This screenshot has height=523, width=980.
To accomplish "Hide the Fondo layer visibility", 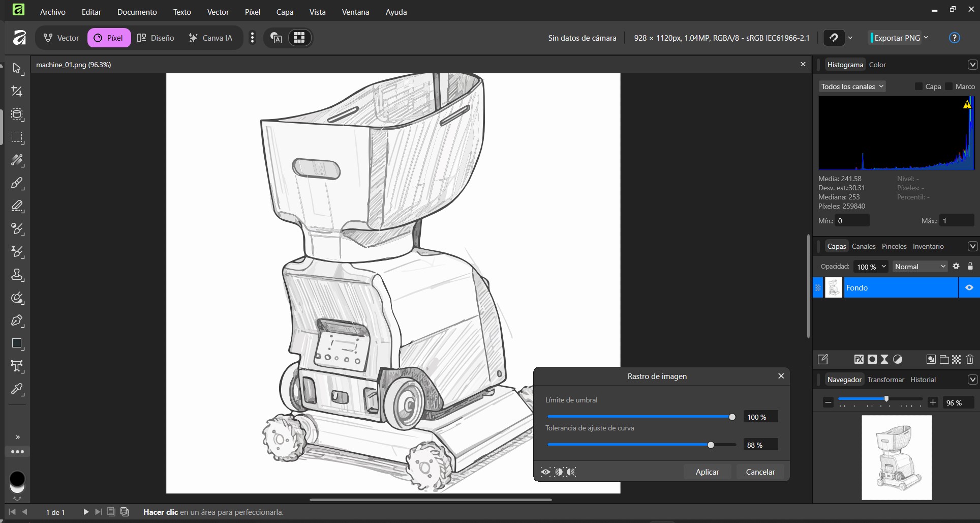I will (969, 287).
